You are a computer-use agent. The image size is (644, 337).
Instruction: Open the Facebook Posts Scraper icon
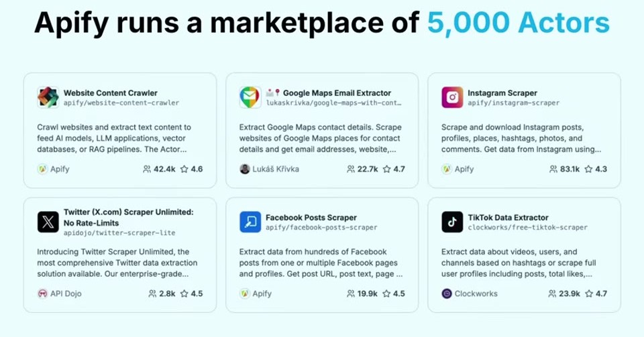point(250,222)
